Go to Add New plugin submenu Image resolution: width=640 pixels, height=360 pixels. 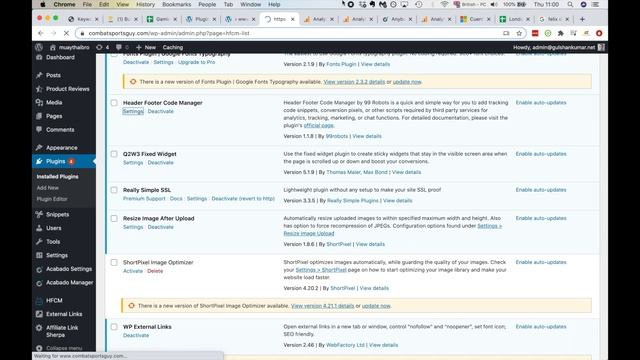[48, 188]
